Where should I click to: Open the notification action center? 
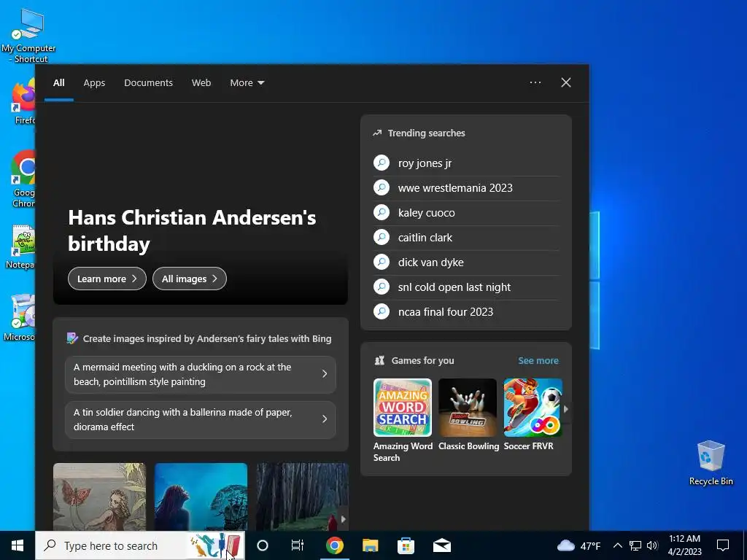(x=723, y=545)
